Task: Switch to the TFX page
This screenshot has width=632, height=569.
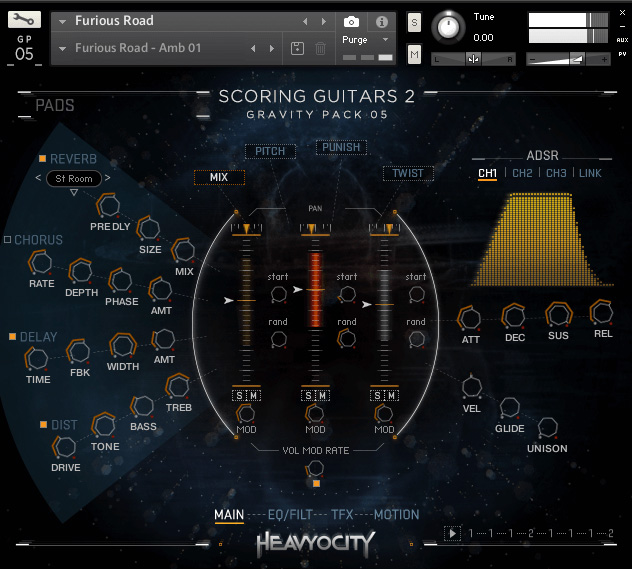Action: tap(342, 515)
